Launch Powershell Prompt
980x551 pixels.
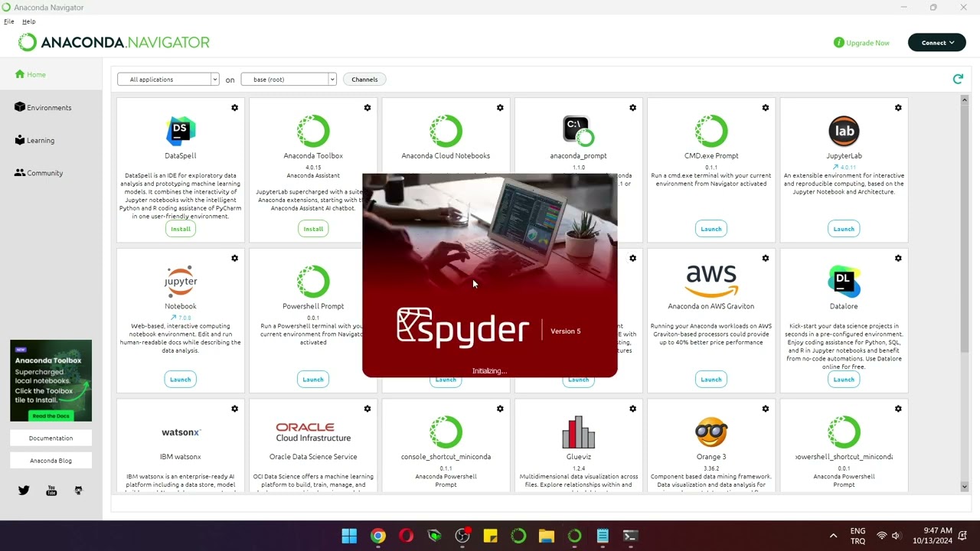click(313, 380)
